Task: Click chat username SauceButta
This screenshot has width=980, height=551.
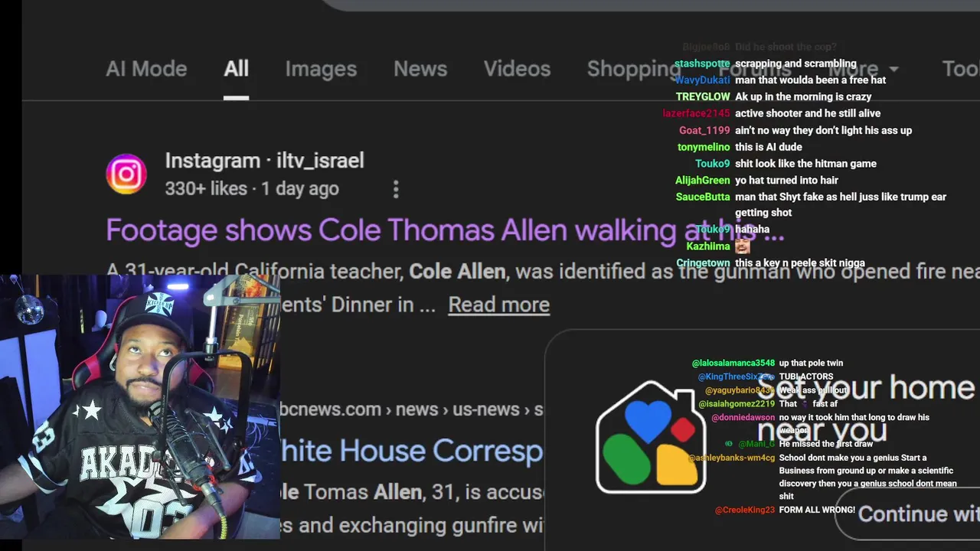Action: pyautogui.click(x=703, y=197)
